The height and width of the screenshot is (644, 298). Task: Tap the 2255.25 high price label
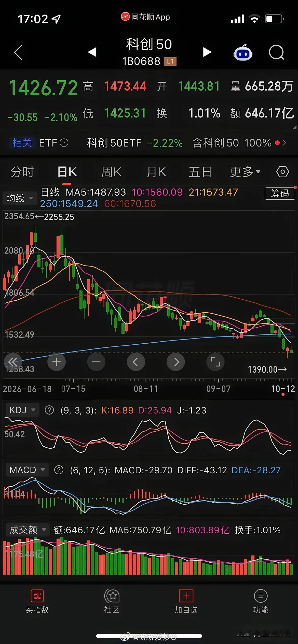pos(55,217)
